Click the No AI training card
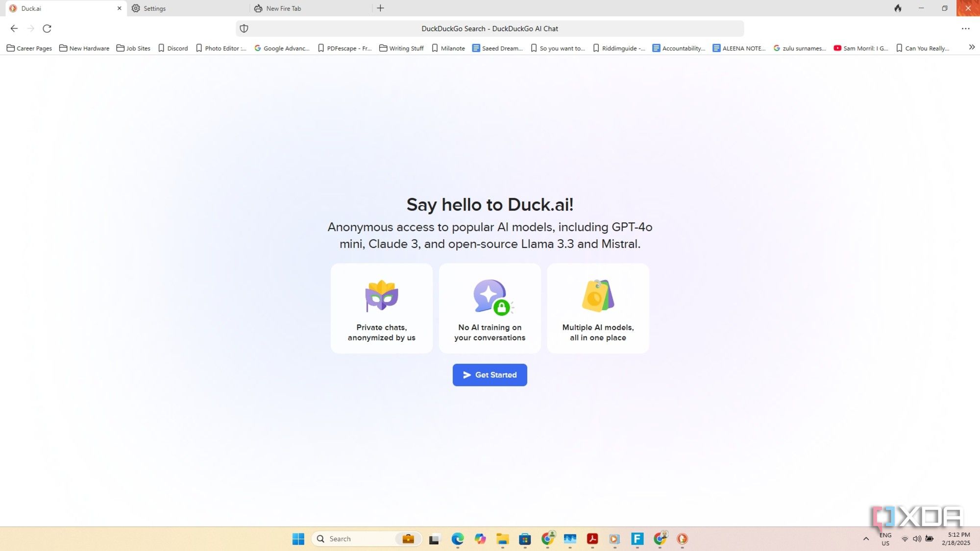 coord(490,308)
